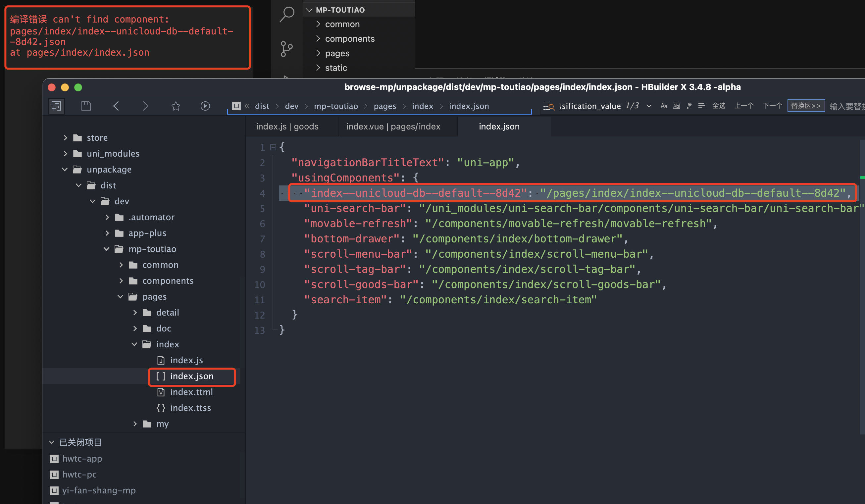Click the hwtc-pc closed project icon
The image size is (865, 504).
point(54,475)
